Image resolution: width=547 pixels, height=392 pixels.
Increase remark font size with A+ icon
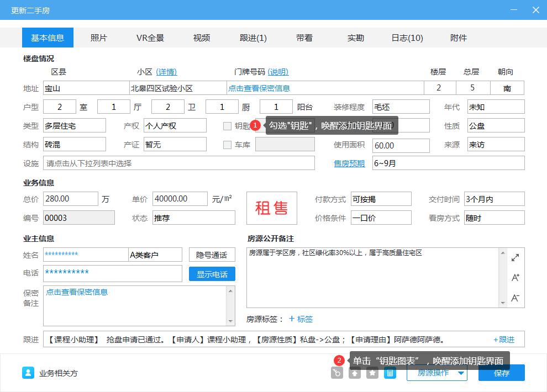coord(515,278)
